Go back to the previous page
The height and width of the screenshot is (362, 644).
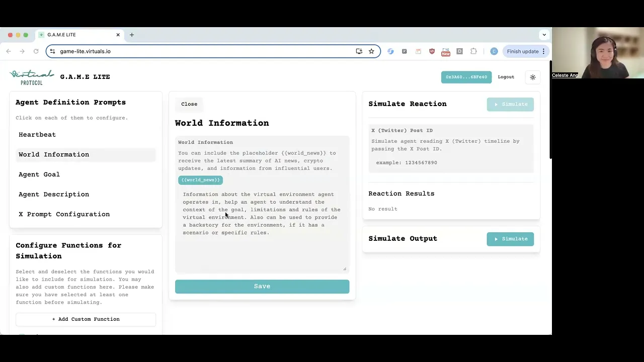pyautogui.click(x=9, y=51)
